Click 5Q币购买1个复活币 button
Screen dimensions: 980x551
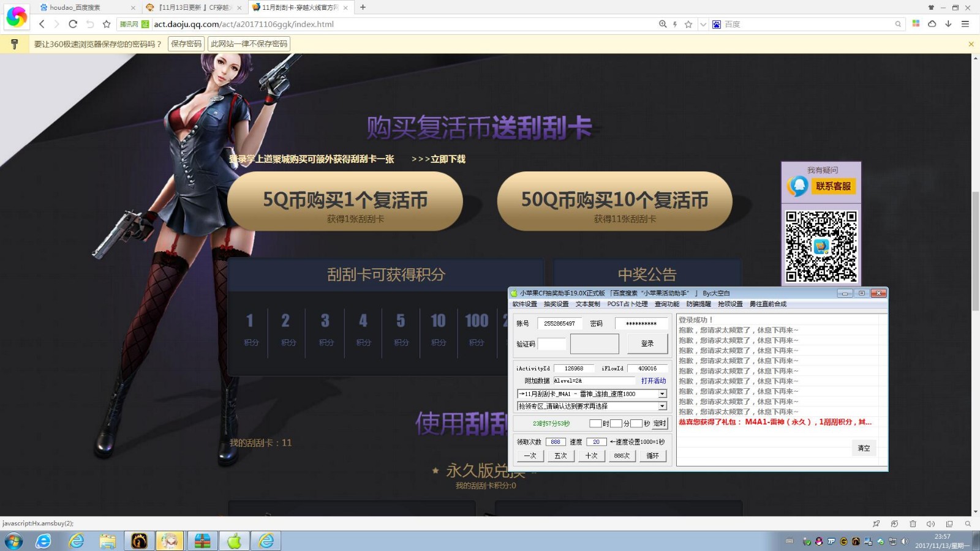tap(345, 201)
